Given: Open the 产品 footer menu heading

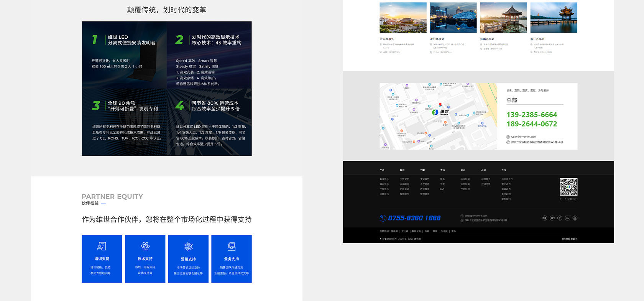Looking at the screenshot, I should point(382,170).
